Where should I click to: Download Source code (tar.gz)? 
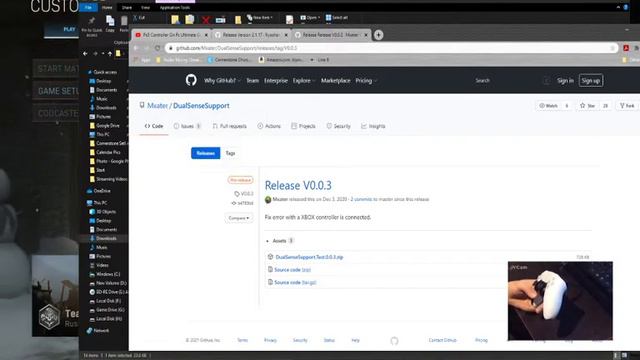tap(295, 282)
